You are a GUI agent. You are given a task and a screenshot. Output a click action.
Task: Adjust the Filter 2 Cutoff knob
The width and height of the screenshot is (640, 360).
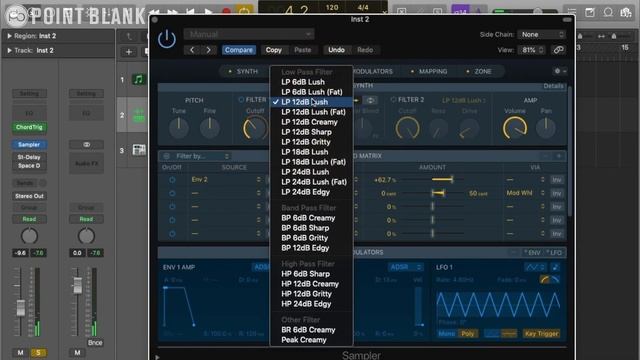point(407,128)
